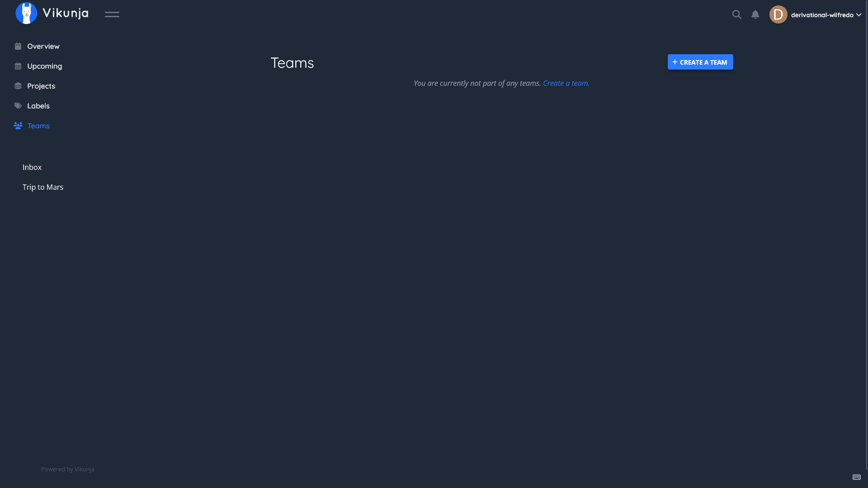Click the vertical scrollbar on the right edge

click(x=867, y=235)
